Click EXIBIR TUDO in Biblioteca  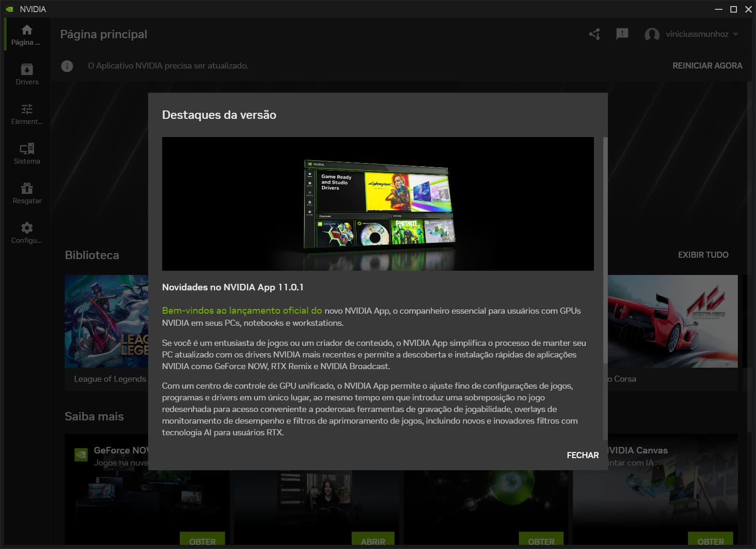pyautogui.click(x=703, y=255)
